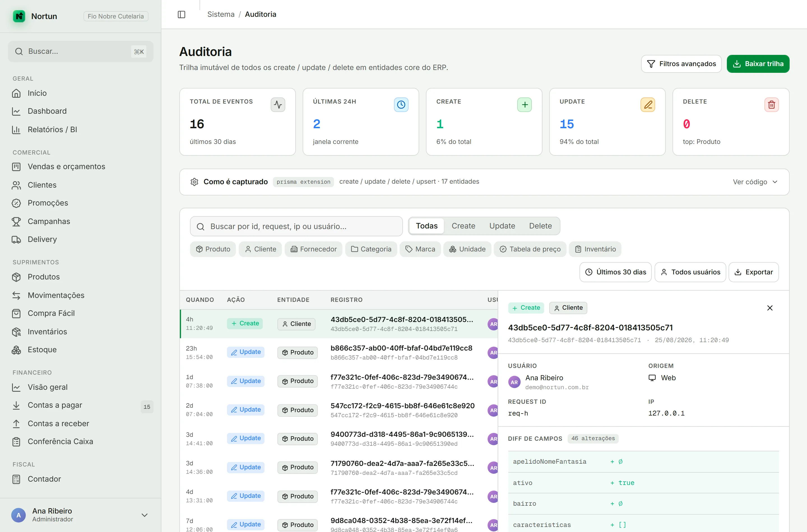
Task: Click the REGISTRO column header
Action: (346, 300)
